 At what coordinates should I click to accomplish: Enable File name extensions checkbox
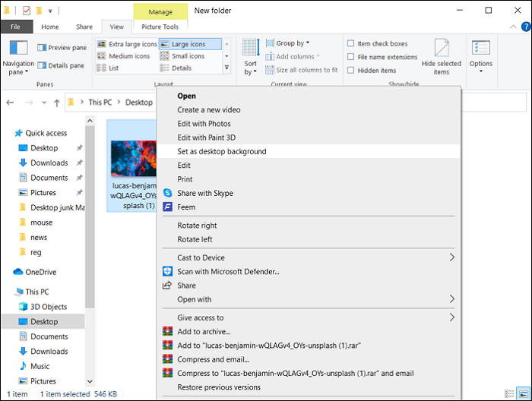(351, 57)
